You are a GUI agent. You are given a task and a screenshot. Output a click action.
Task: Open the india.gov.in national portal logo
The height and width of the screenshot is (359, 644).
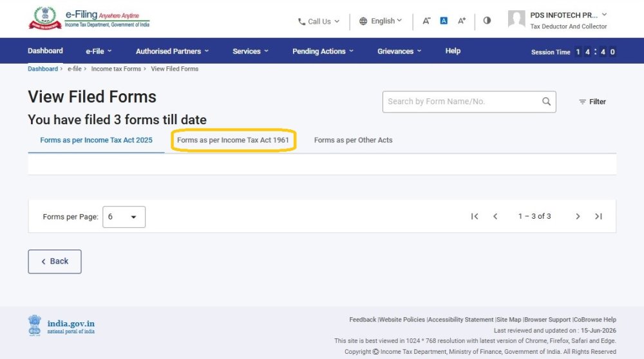(x=62, y=326)
